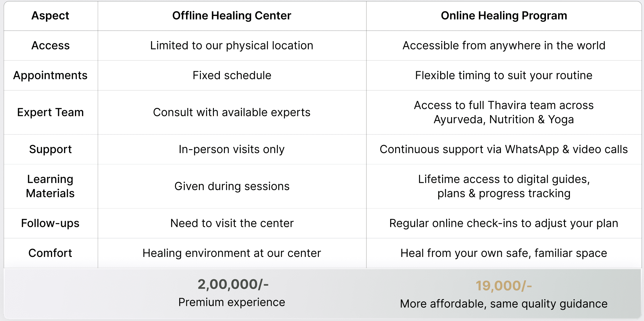Click 'In-person visits only' cell
This screenshot has height=321, width=644.
232,149
